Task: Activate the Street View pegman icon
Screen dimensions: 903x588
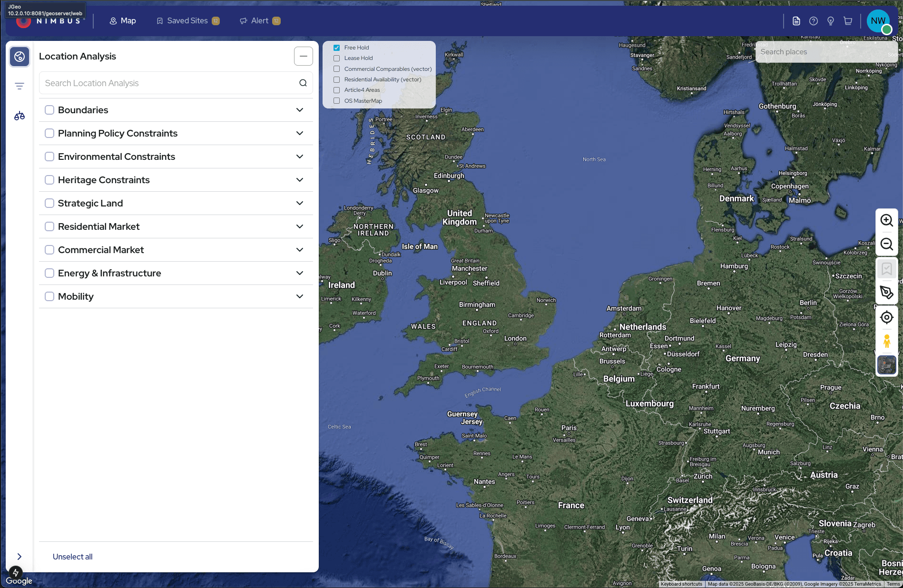Action: 886,341
